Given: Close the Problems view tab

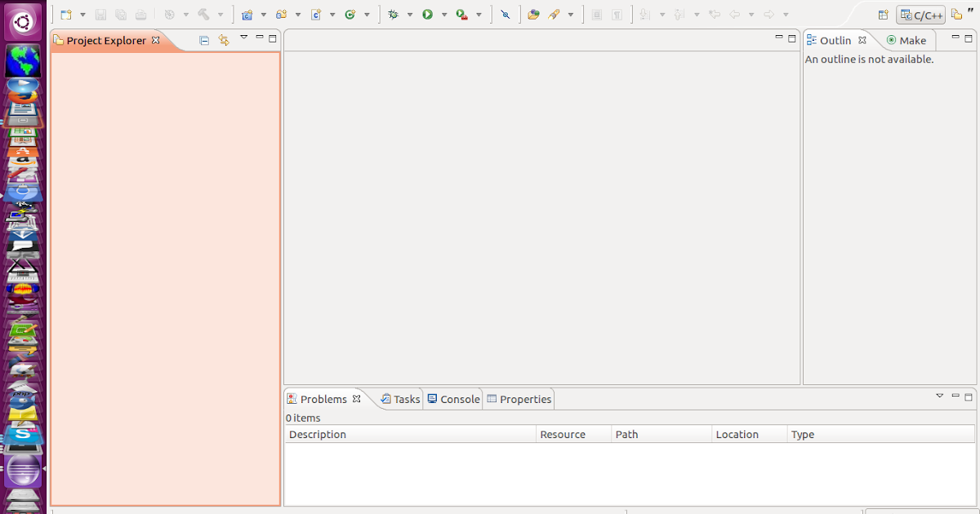Looking at the screenshot, I should 356,399.
